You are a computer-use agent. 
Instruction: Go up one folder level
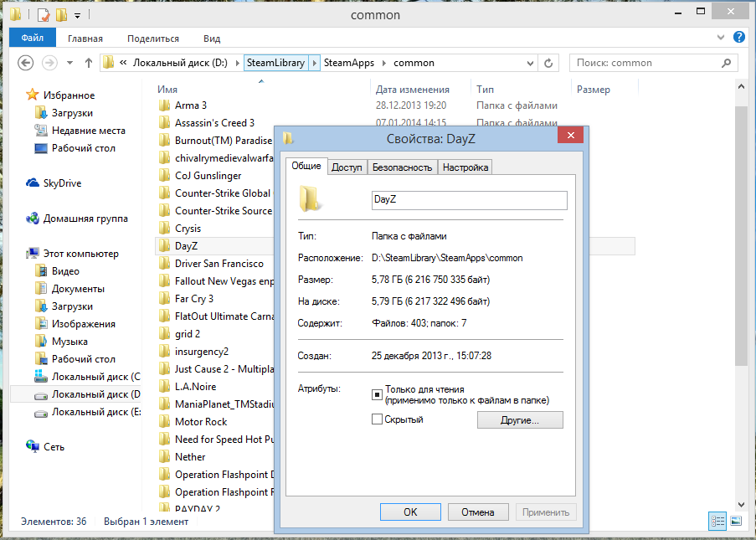click(88, 63)
